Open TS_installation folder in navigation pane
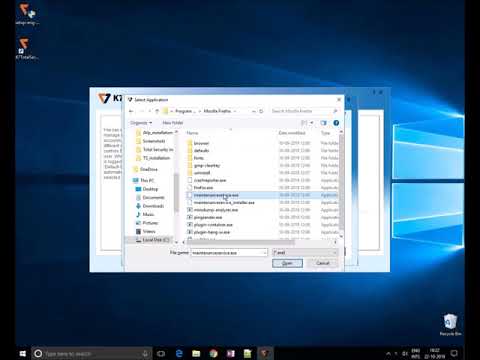Viewport: 480px width, 360px height. 156,158
